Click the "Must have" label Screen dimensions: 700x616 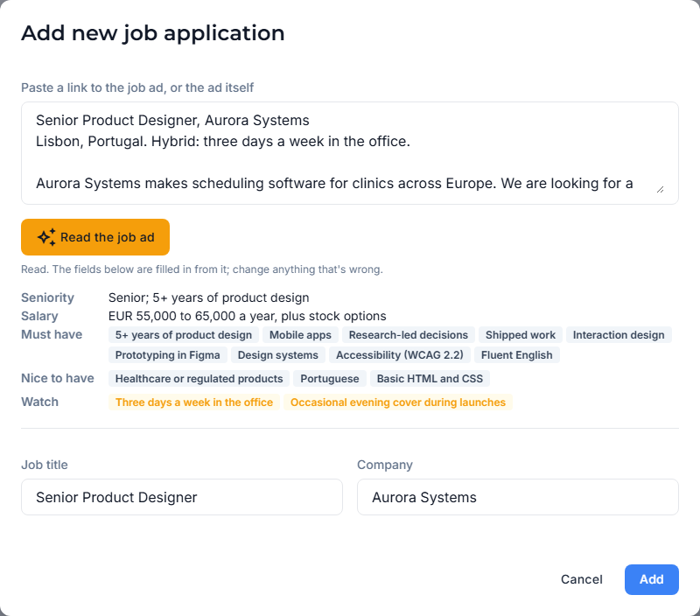(52, 334)
